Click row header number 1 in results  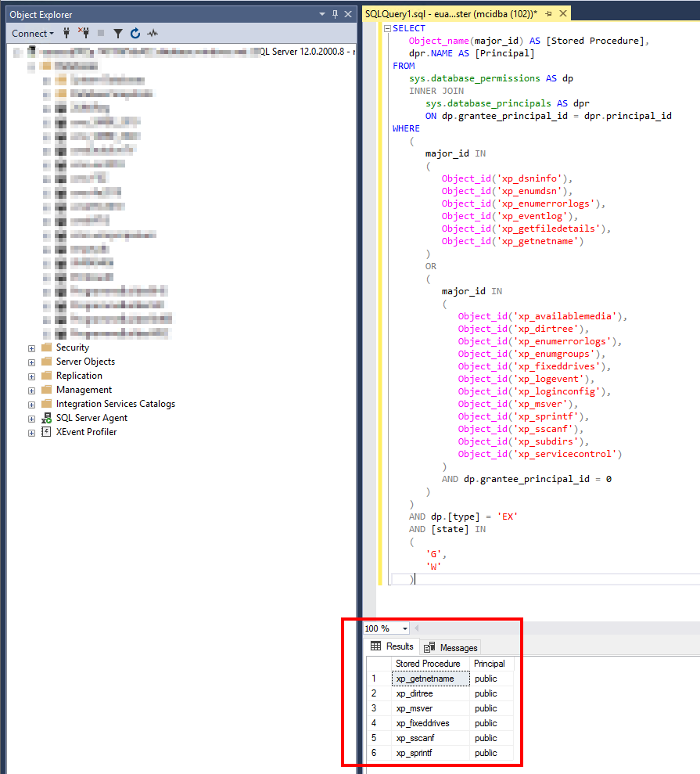[x=379, y=679]
